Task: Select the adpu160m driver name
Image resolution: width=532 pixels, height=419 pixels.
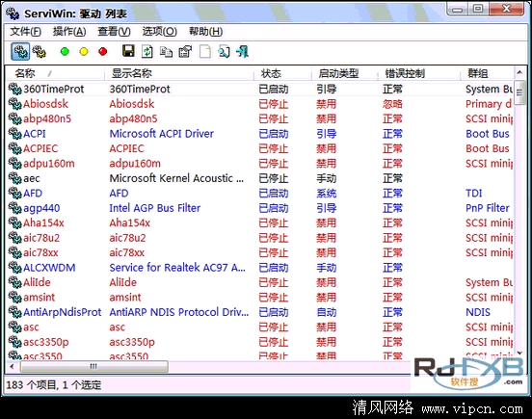Action: [49, 164]
